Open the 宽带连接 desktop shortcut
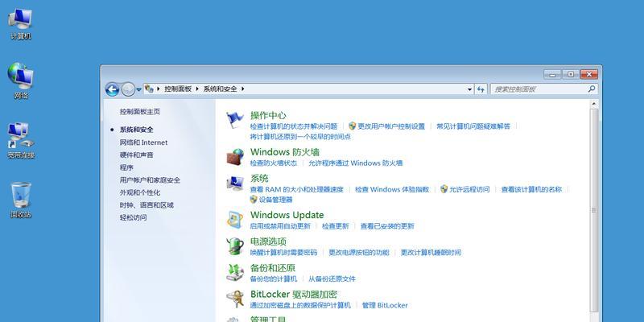The width and height of the screenshot is (644, 322). pos(21,140)
